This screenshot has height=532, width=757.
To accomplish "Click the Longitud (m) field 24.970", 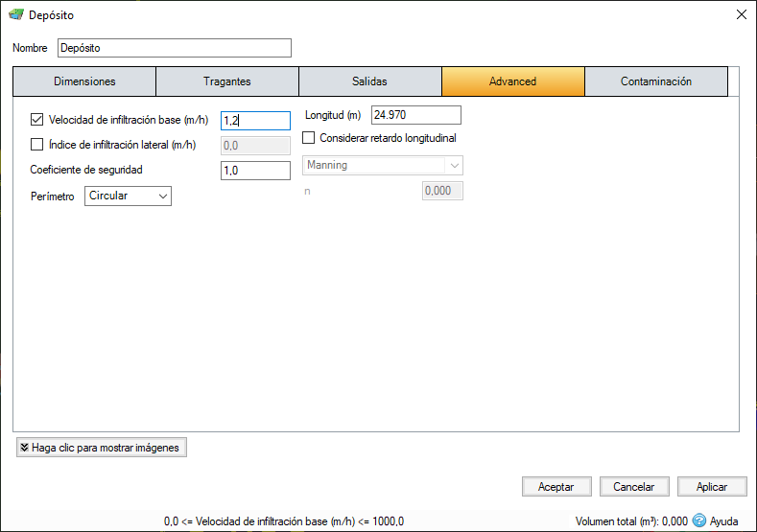I will pyautogui.click(x=416, y=115).
